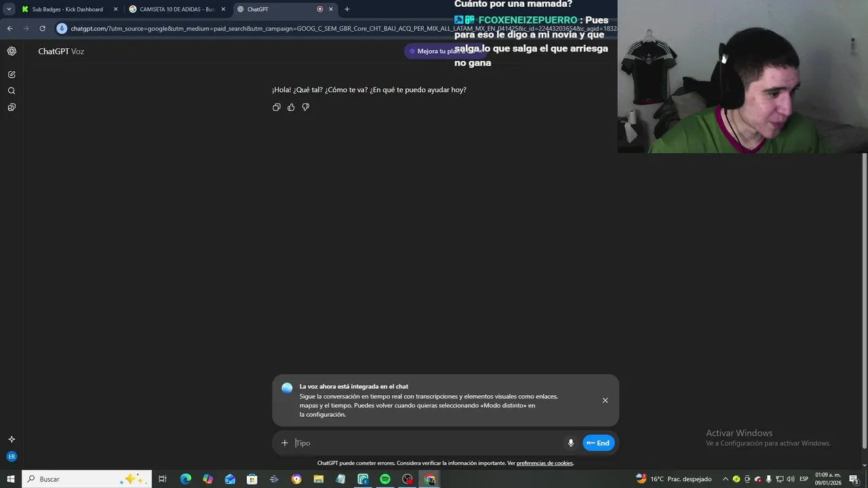Open the clock showing 01:09 a. m.

point(828,479)
